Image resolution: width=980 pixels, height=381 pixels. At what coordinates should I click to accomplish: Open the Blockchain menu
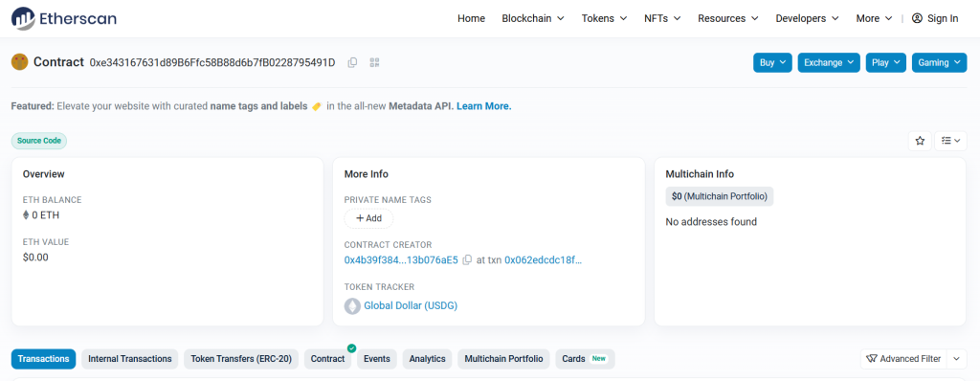click(x=533, y=19)
